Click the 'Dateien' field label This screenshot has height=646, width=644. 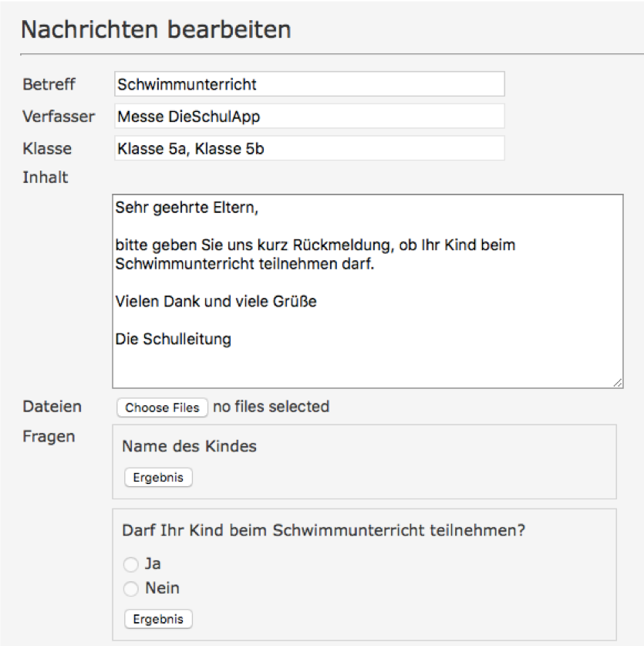pos(52,407)
